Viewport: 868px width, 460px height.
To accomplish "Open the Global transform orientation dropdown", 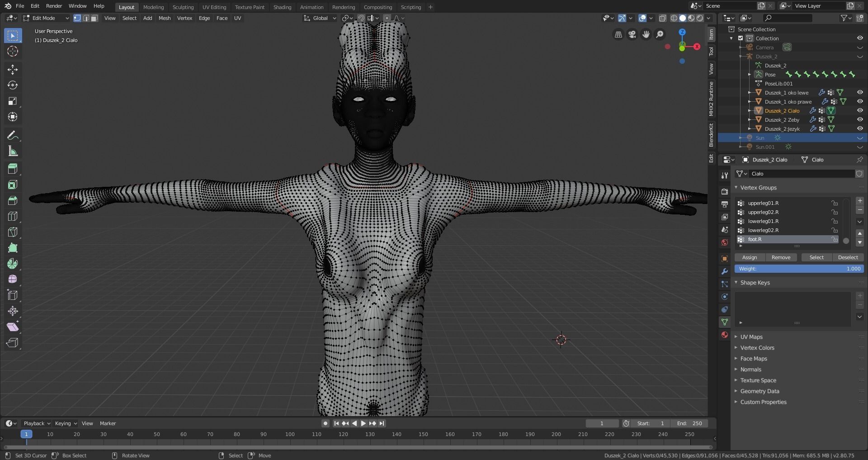I will coord(320,18).
